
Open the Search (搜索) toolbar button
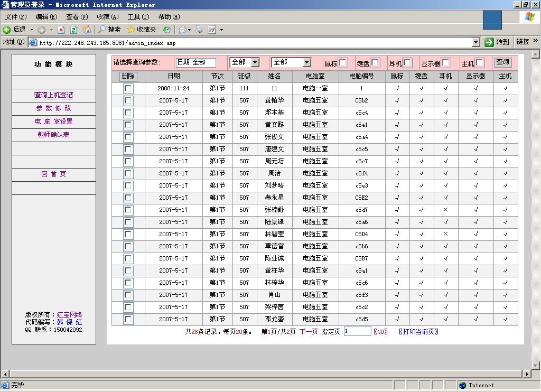tap(109, 30)
